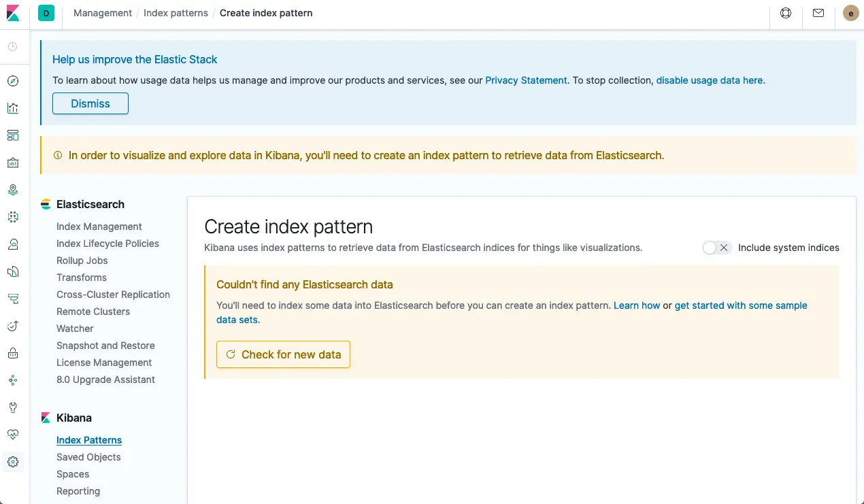The width and height of the screenshot is (864, 504).
Task: Open Dev Tools wrench icon
Action: pos(13,407)
